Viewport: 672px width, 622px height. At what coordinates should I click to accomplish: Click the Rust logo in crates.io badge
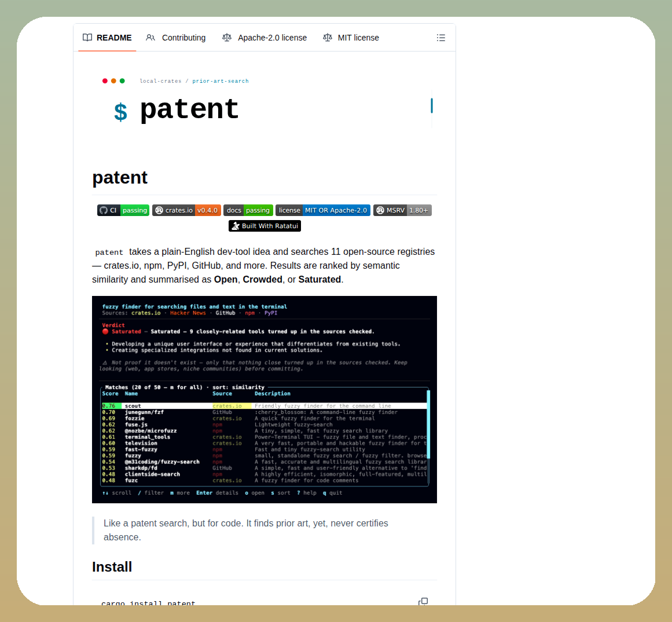click(159, 210)
